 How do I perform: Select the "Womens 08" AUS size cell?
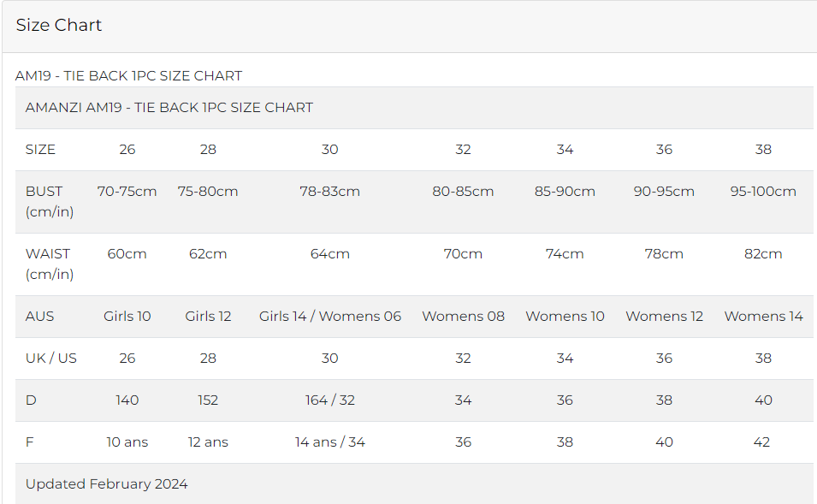[463, 317]
